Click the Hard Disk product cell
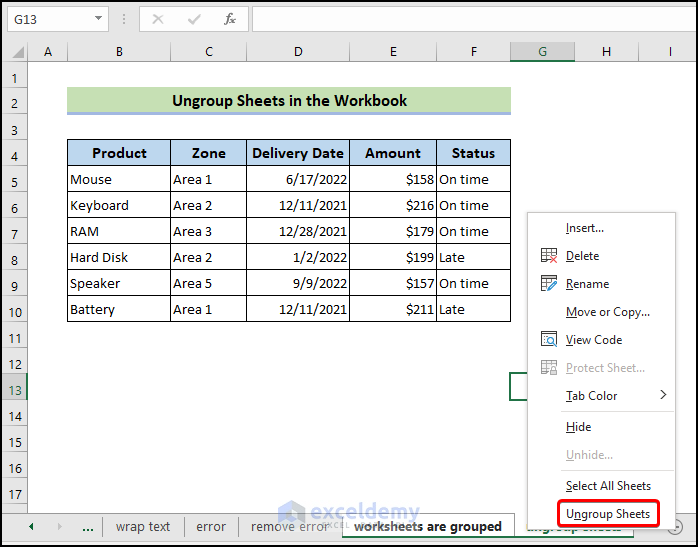 coord(119,257)
